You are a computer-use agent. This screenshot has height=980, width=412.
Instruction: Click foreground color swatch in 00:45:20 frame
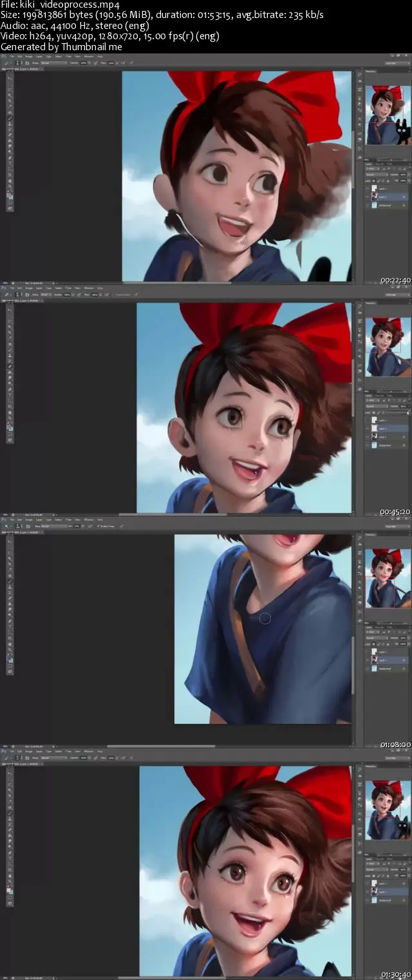[8, 427]
